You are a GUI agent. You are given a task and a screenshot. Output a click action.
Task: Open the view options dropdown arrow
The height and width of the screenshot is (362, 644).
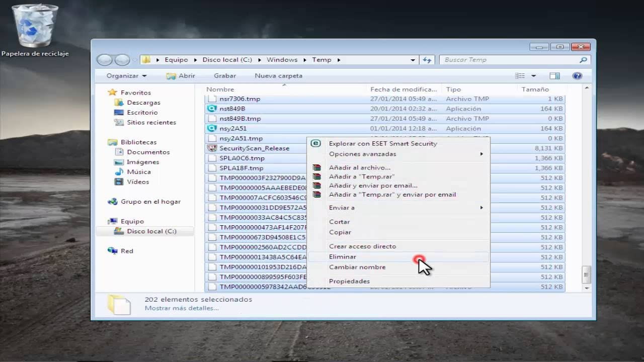click(x=533, y=76)
